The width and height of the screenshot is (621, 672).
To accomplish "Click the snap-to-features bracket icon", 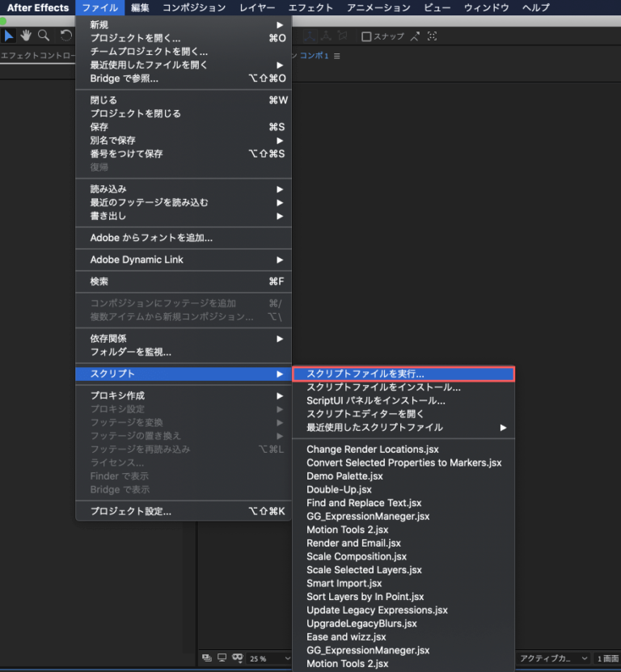I will pyautogui.click(x=432, y=37).
